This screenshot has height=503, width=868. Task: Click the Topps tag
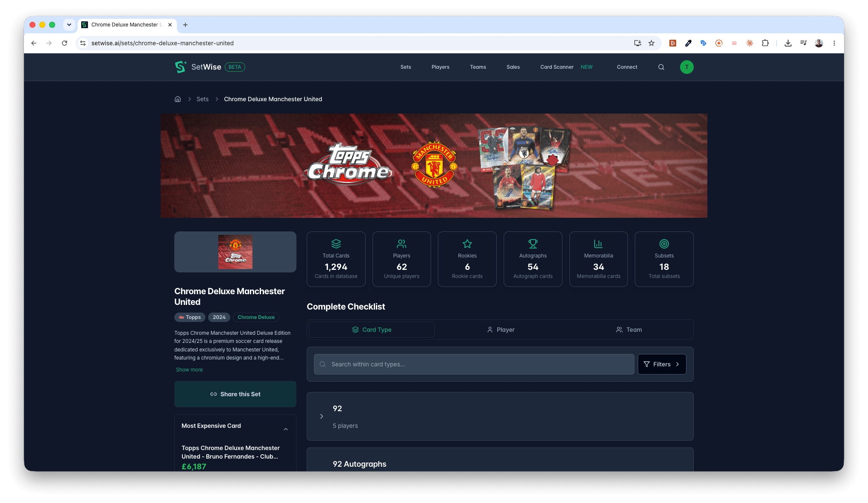click(x=190, y=317)
